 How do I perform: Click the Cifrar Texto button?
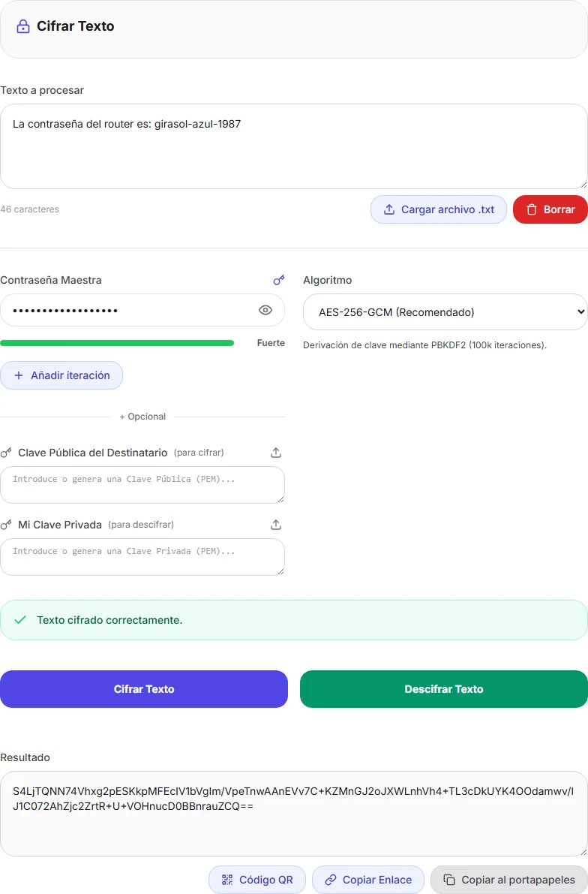pyautogui.click(x=143, y=689)
